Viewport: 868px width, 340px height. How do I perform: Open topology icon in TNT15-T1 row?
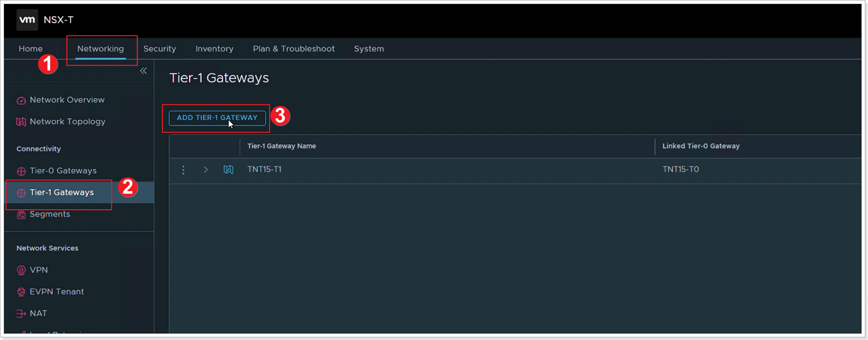(229, 170)
